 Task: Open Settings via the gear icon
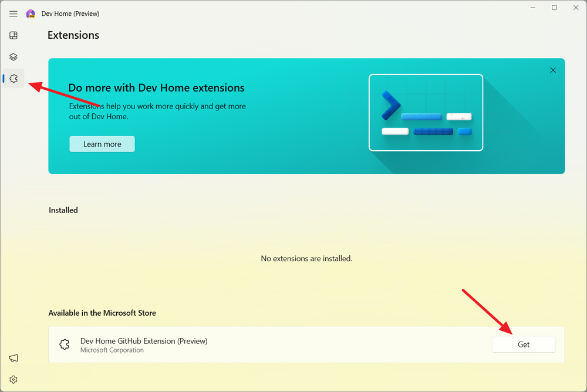point(13,379)
